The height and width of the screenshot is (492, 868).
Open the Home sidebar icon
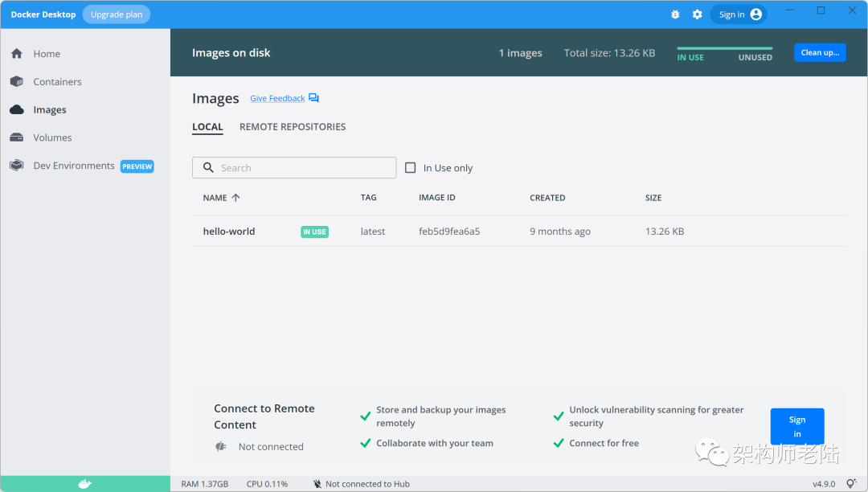pos(16,54)
